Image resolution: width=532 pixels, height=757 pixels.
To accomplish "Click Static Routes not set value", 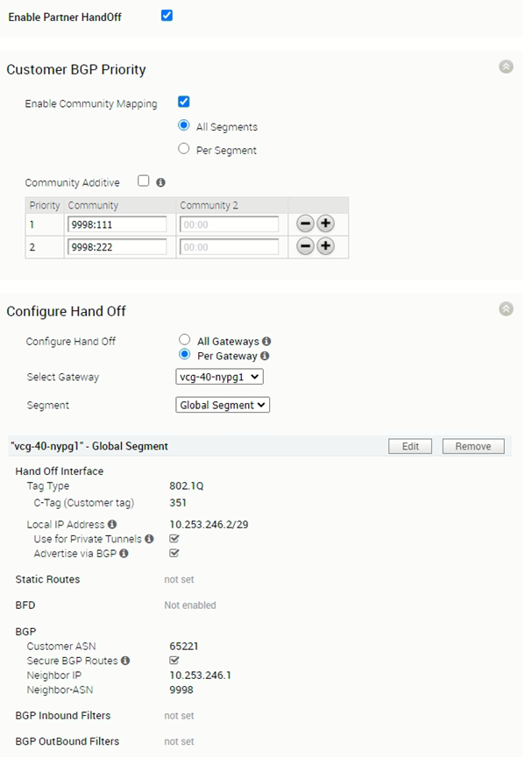I will 179,579.
